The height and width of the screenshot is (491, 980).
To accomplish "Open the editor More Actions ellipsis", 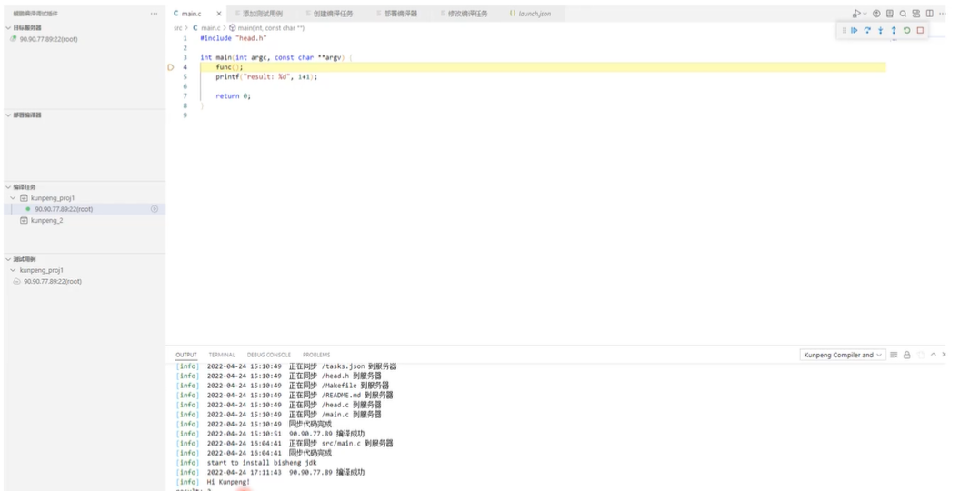I will point(943,13).
